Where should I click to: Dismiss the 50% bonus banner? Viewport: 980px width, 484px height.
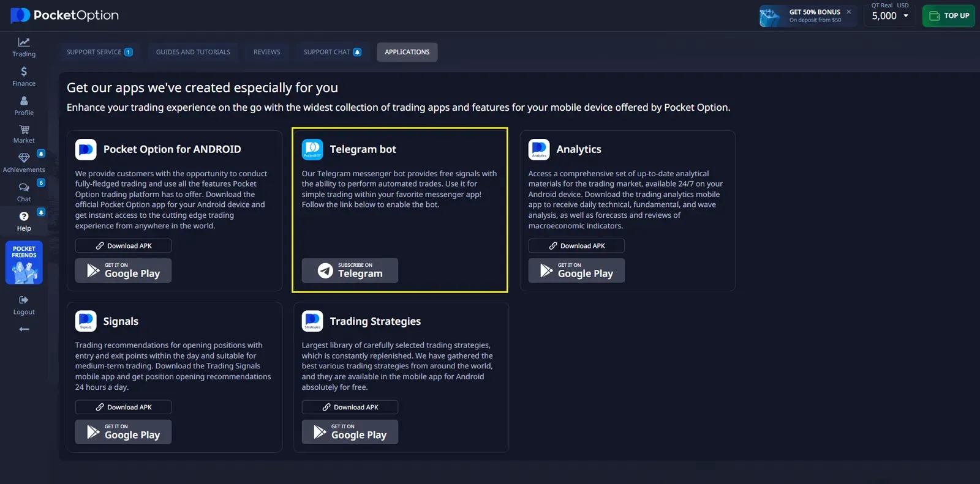(x=848, y=12)
